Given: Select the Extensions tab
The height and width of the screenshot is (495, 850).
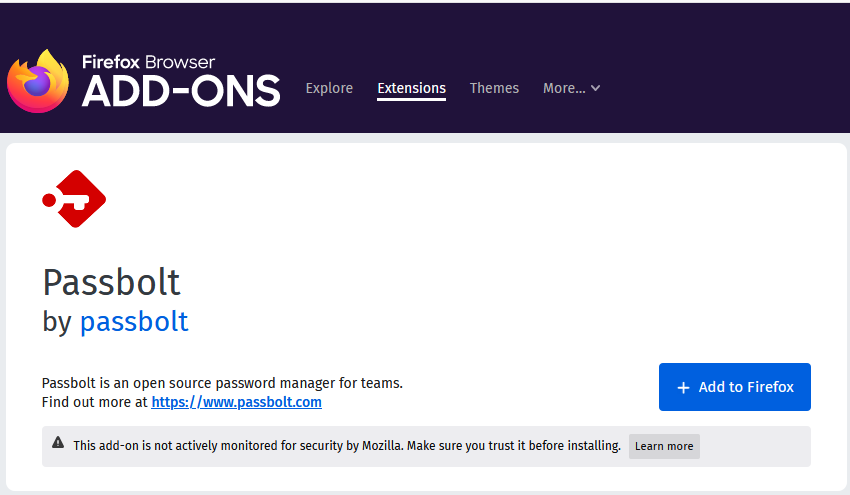Looking at the screenshot, I should pyautogui.click(x=411, y=88).
